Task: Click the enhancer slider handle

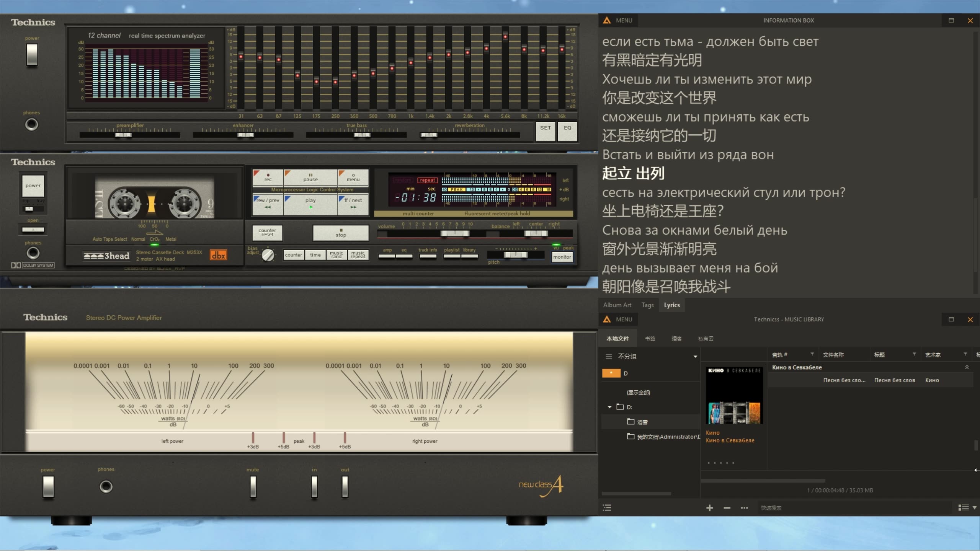Action: (x=245, y=135)
